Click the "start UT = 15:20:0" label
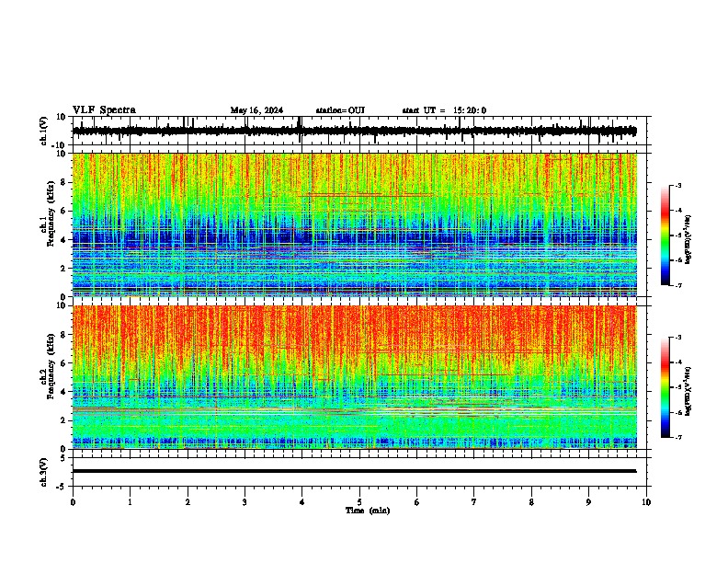The height and width of the screenshot is (563, 728). pos(444,110)
